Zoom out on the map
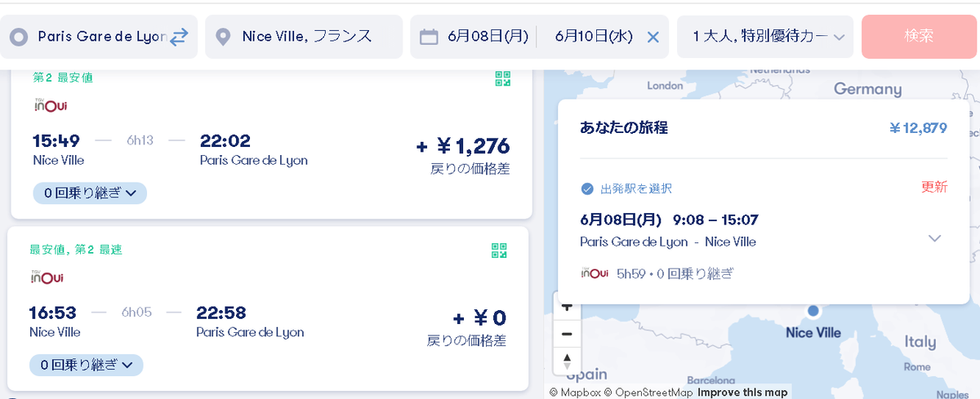This screenshot has height=399, width=980. [567, 334]
